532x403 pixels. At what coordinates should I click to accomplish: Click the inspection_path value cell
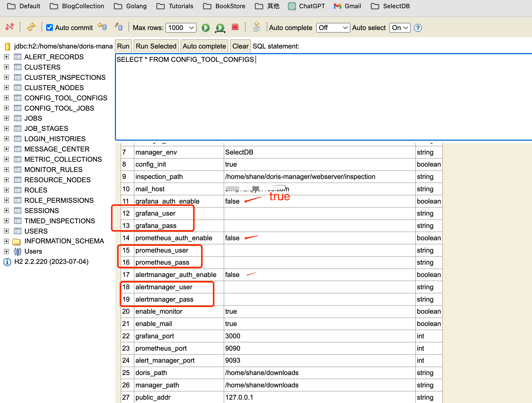(319, 177)
